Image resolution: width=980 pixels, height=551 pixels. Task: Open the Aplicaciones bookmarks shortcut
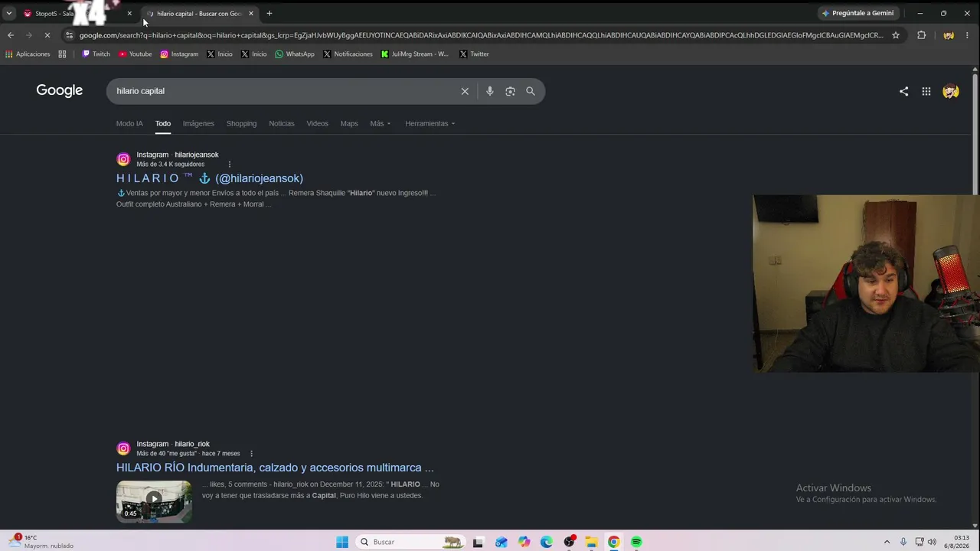click(x=28, y=54)
